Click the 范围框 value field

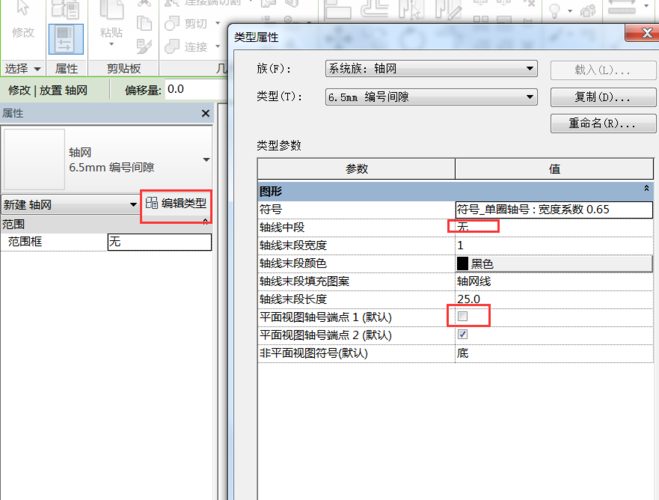(x=160, y=242)
